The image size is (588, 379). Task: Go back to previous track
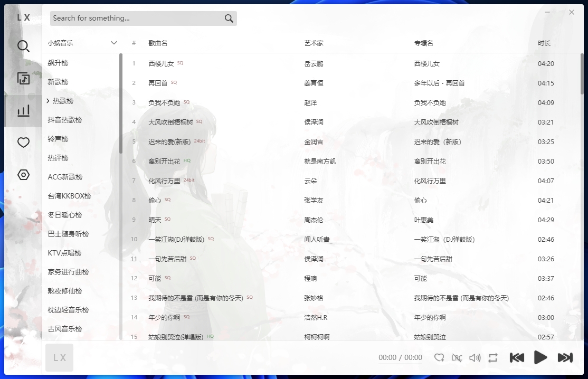click(517, 358)
